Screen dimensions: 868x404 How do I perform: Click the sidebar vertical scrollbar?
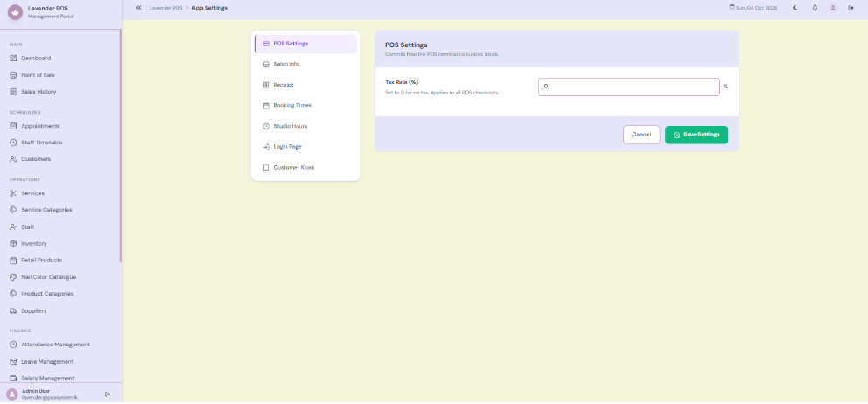point(120,146)
